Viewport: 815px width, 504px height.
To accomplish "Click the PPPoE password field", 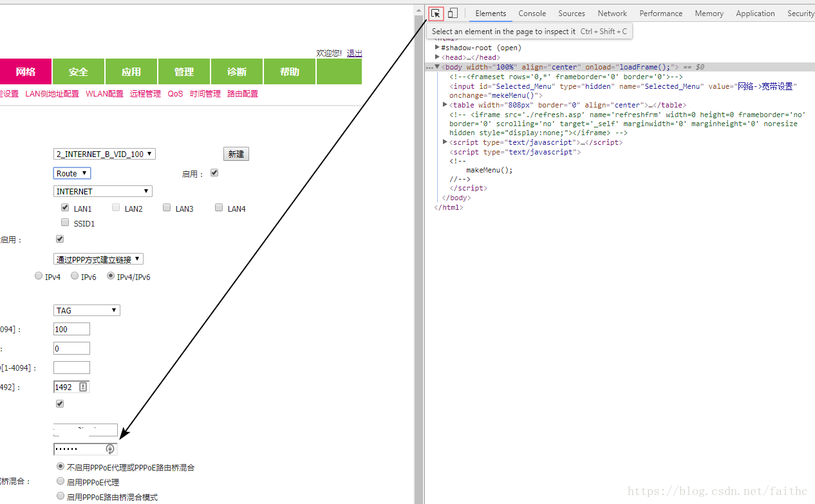I will 86,449.
